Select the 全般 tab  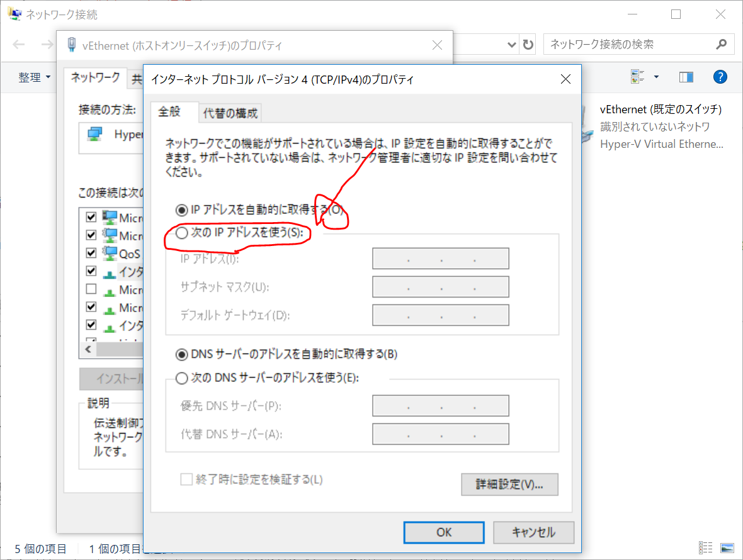[169, 112]
